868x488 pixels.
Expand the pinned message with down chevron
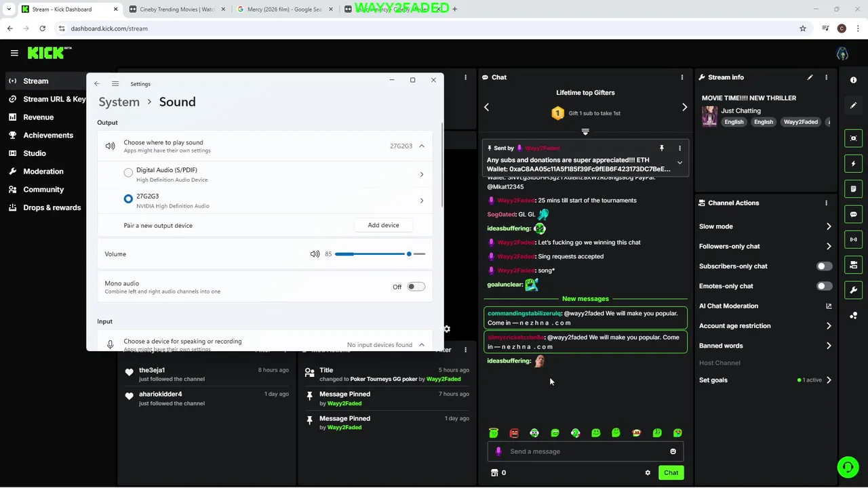tap(679, 163)
